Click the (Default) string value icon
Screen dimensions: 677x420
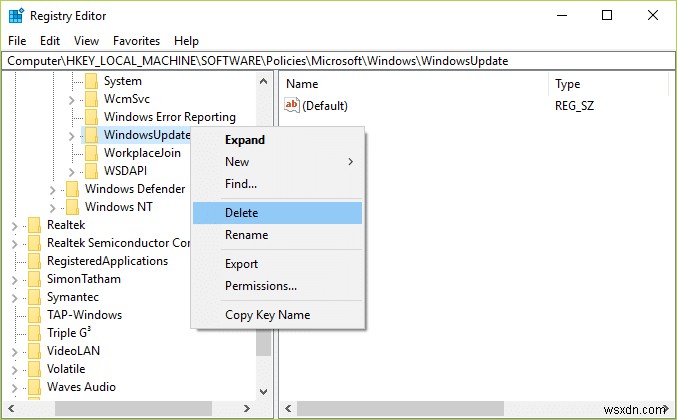(292, 105)
